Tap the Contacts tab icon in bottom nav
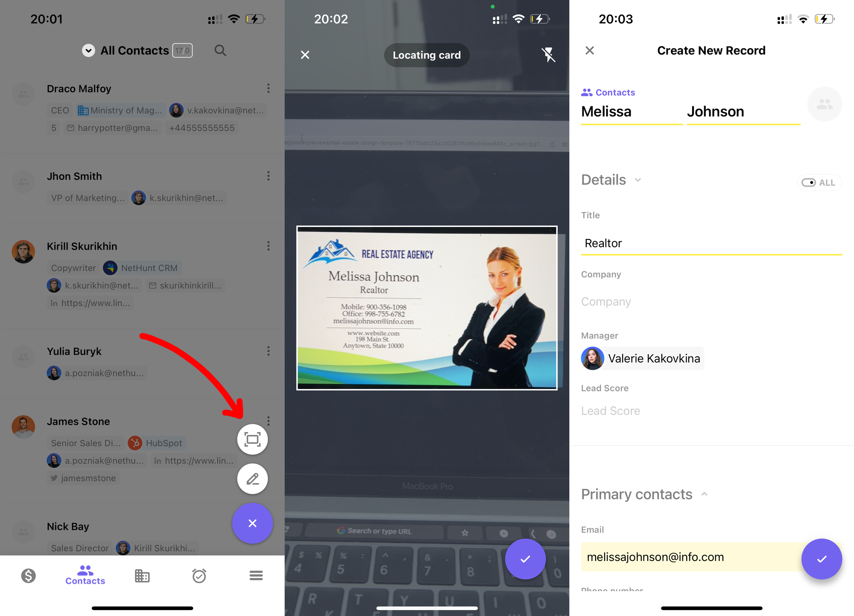This screenshot has width=854, height=616. point(85,575)
